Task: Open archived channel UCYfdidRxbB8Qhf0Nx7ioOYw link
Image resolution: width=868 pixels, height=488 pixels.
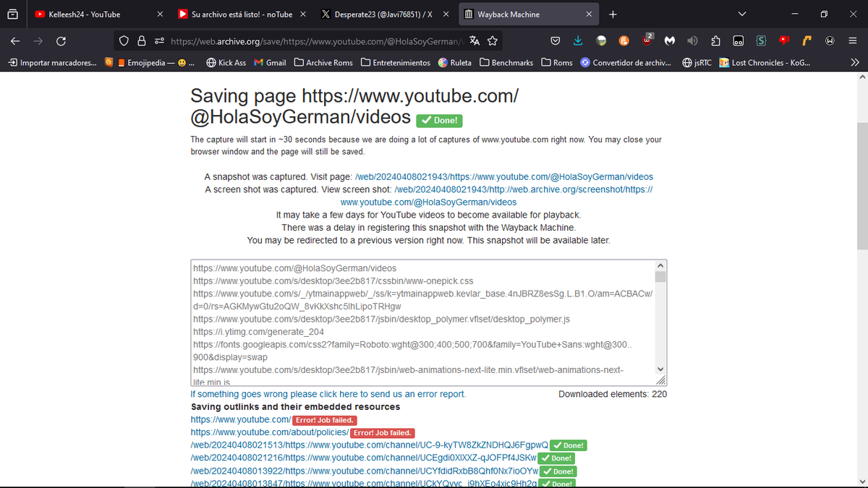Action: [365, 471]
